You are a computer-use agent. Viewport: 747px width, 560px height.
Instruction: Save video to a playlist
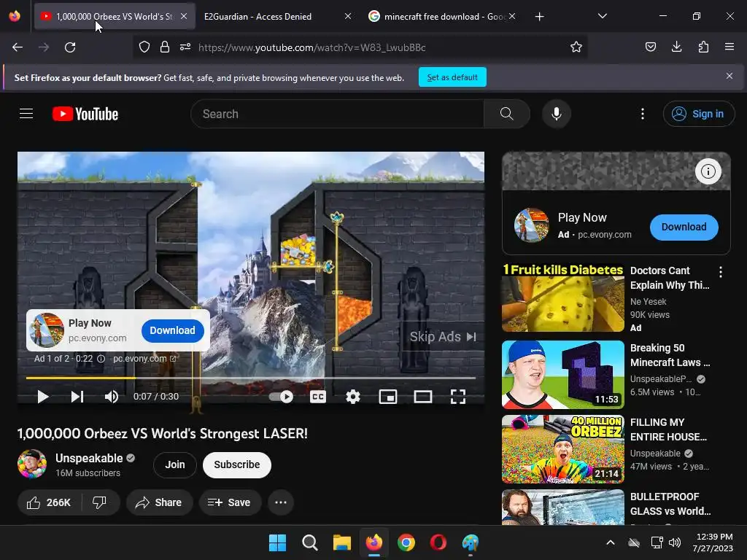(230, 502)
